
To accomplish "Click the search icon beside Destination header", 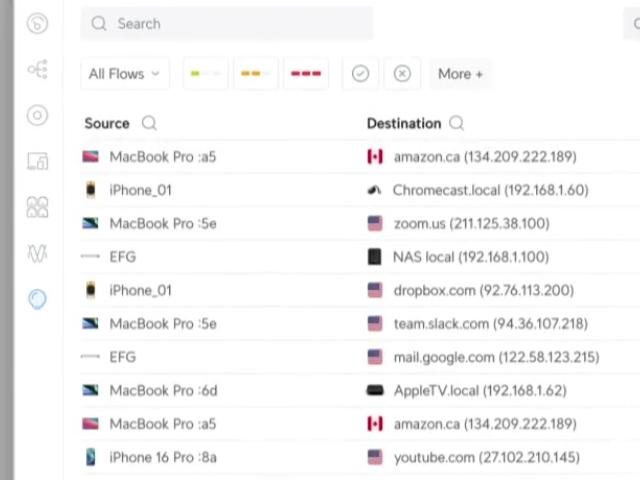I will tap(456, 123).
